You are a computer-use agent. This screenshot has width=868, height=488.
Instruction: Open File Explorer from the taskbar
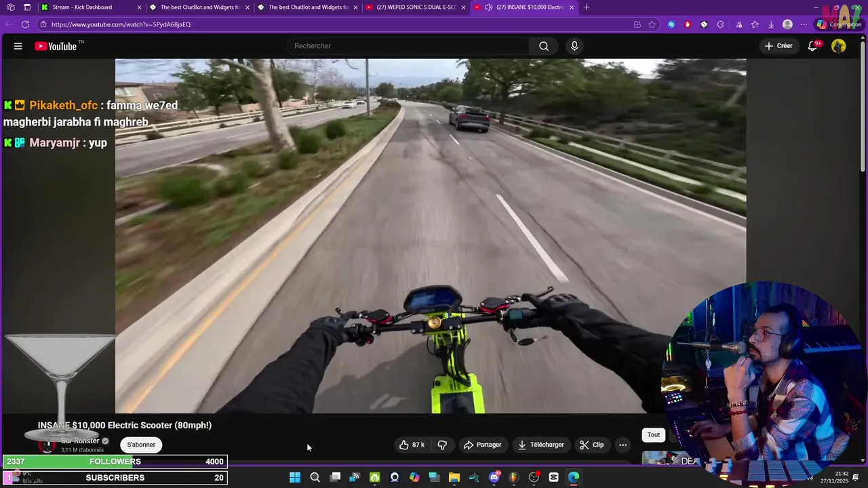click(x=454, y=477)
